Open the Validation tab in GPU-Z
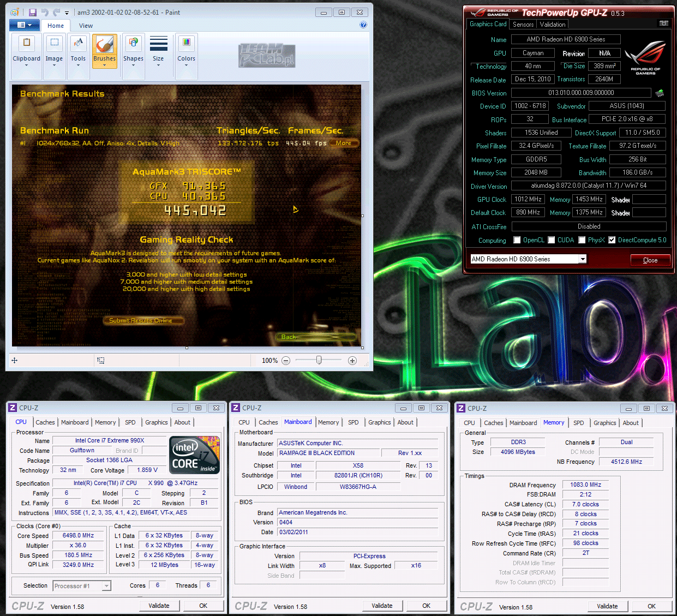The height and width of the screenshot is (616, 677). (x=553, y=25)
